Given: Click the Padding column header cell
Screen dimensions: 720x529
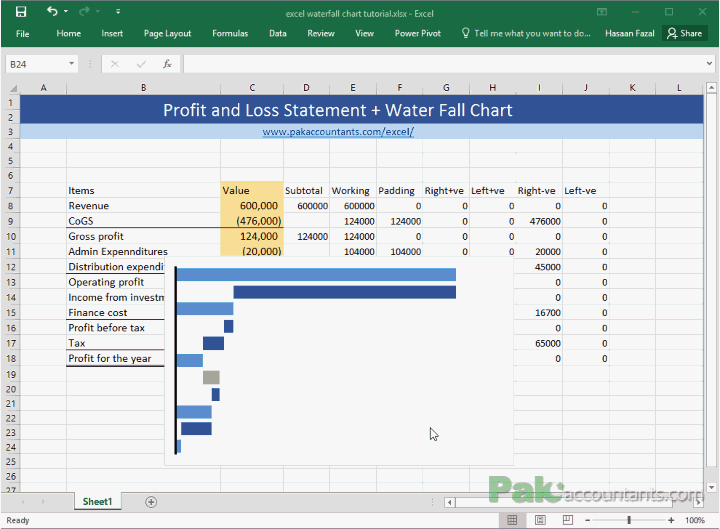Looking at the screenshot, I should tap(399, 191).
